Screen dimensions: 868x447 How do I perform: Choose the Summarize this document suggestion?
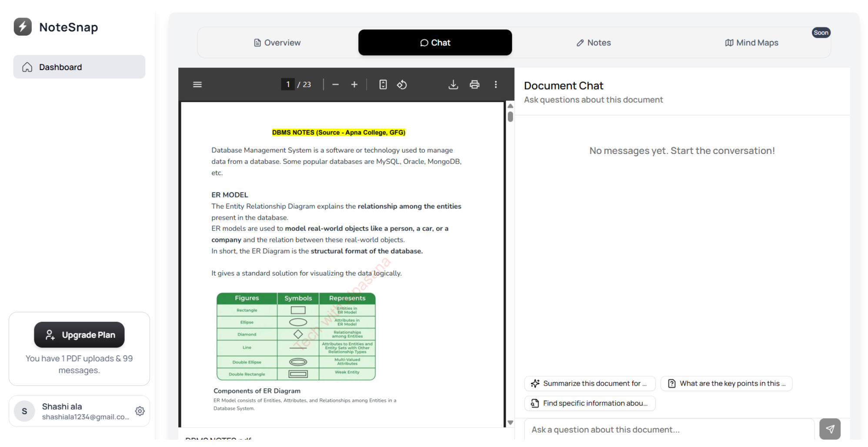pos(590,384)
